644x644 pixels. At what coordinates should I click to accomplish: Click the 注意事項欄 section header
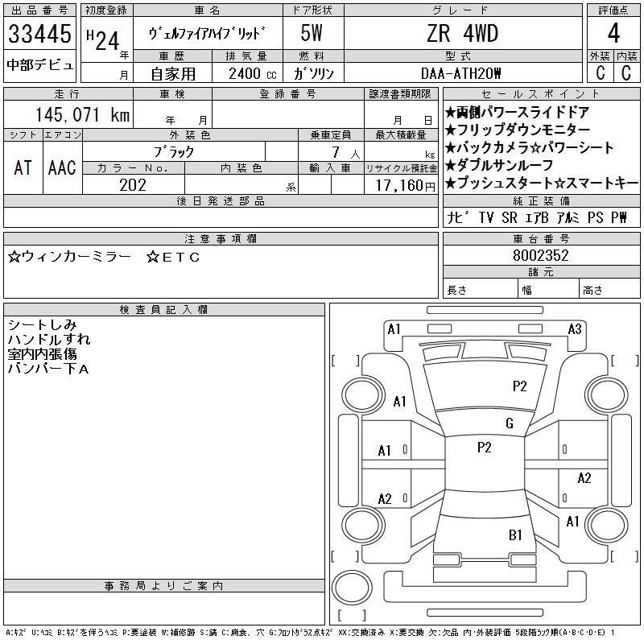[221, 238]
